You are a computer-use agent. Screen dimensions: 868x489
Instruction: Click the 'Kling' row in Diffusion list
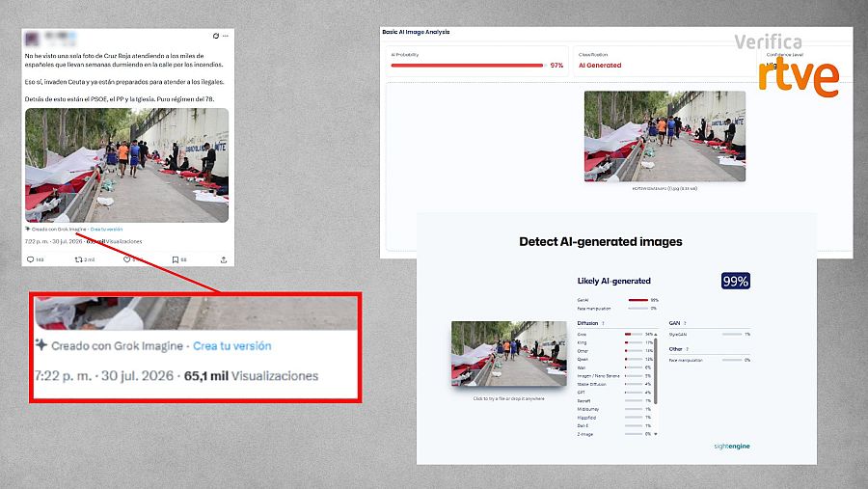coord(615,342)
